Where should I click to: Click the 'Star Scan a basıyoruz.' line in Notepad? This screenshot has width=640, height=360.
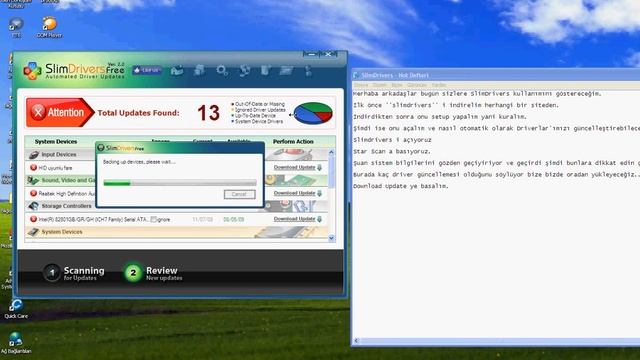(x=391, y=151)
